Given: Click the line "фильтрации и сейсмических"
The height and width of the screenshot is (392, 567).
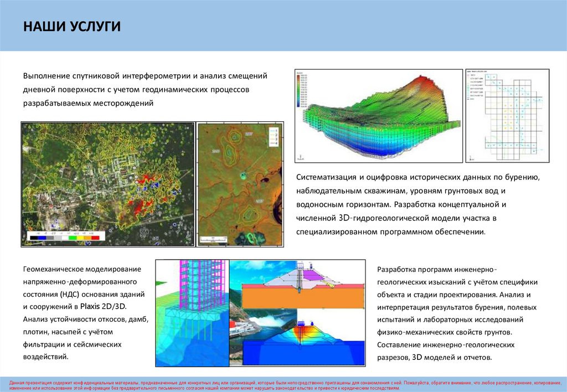Looking at the screenshot, I should 73,344.
